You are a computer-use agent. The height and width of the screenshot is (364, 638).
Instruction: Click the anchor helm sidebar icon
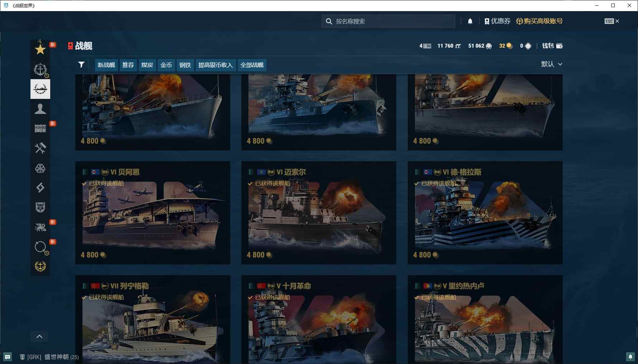(x=40, y=69)
